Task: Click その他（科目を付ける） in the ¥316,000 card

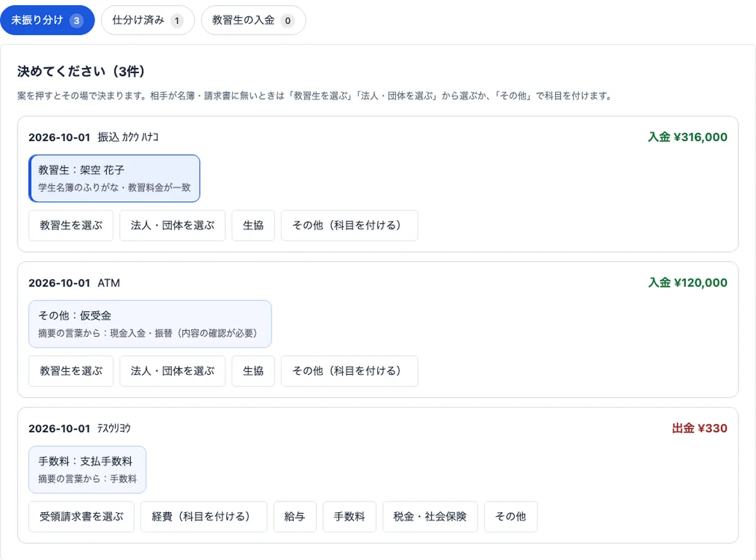Action: [x=350, y=226]
